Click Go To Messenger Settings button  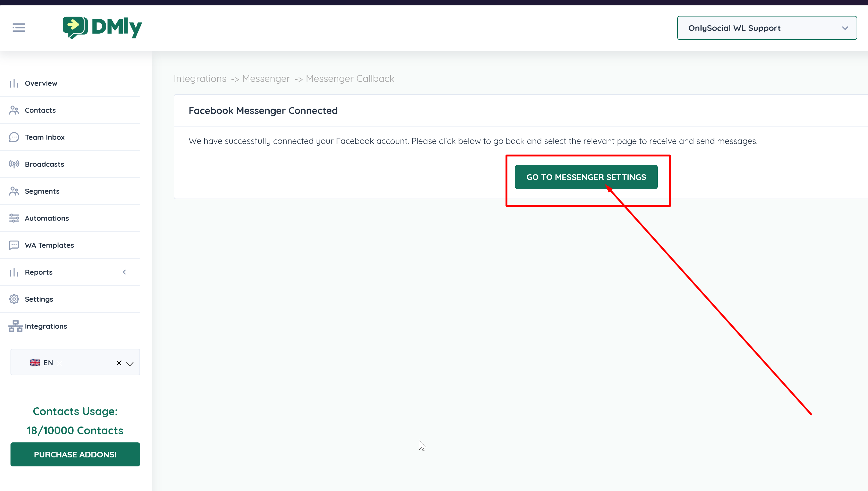tap(586, 177)
